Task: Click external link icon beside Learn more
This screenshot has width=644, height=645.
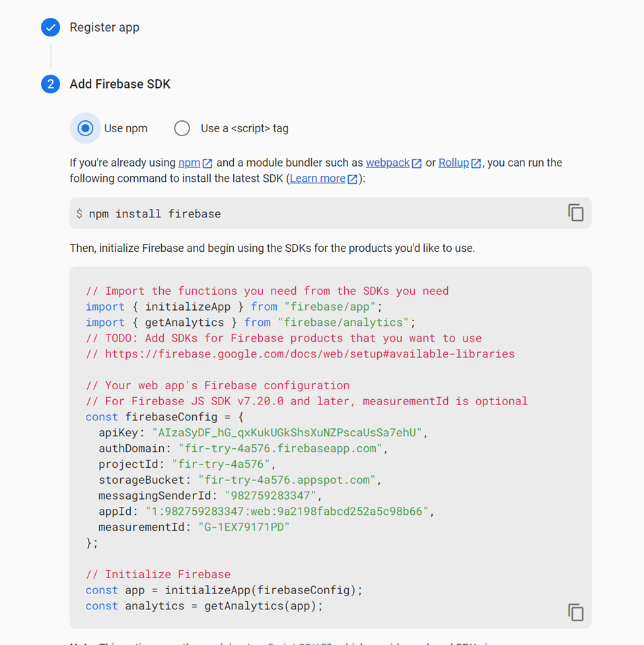Action: point(353,179)
